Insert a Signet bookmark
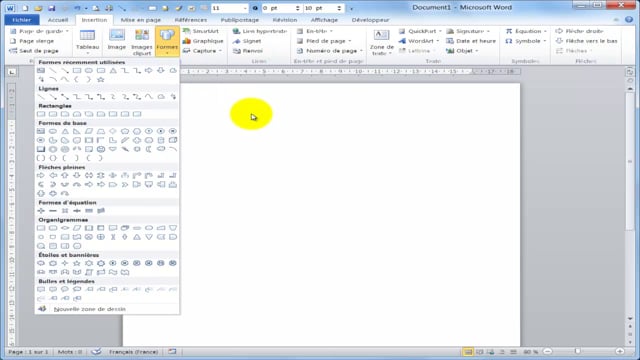640x360 pixels. 247,41
